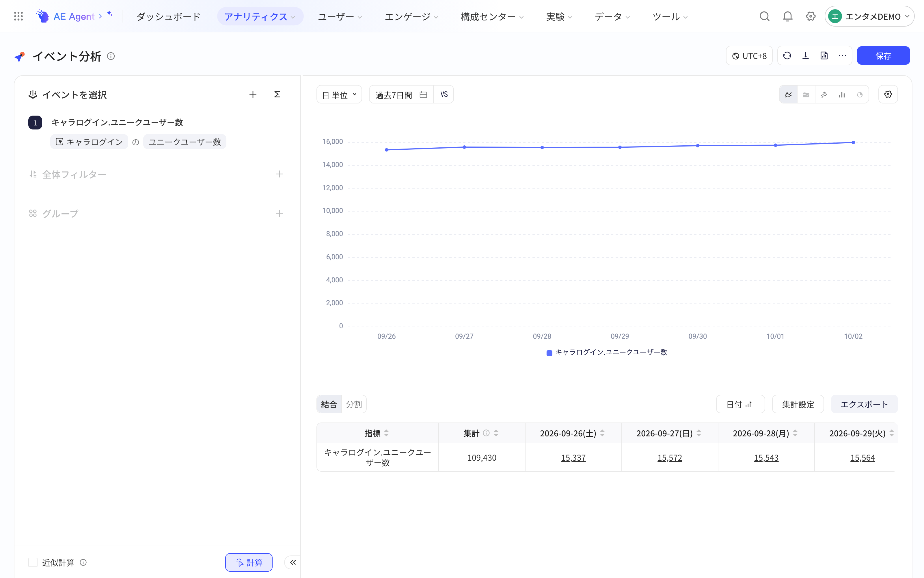
Task: Open the UTC+8 timezone selector
Action: point(749,56)
